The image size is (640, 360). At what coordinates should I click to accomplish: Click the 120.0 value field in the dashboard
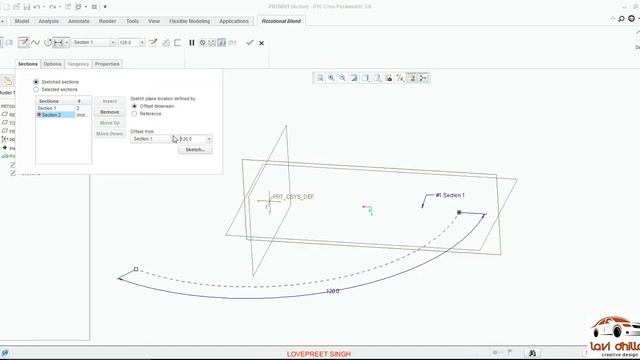point(129,42)
